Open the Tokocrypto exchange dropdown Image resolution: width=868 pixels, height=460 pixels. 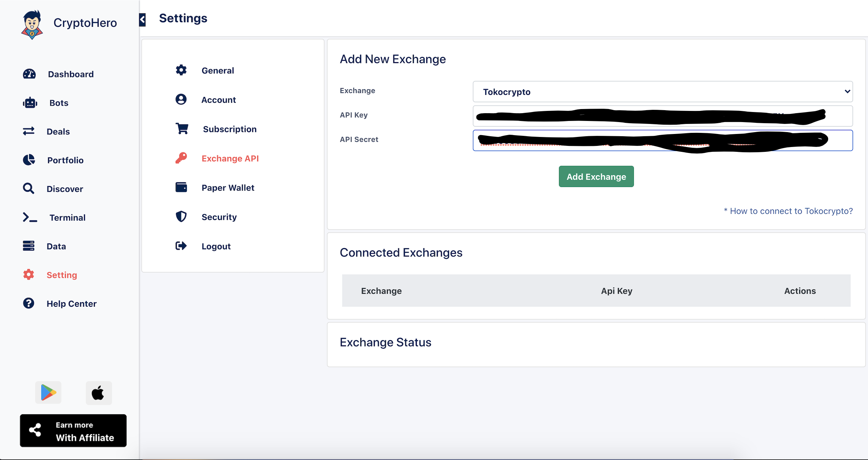pyautogui.click(x=663, y=92)
